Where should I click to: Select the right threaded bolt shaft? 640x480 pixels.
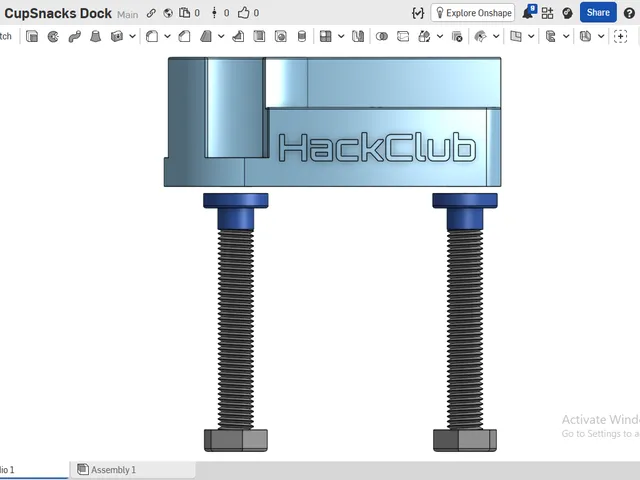(465, 329)
